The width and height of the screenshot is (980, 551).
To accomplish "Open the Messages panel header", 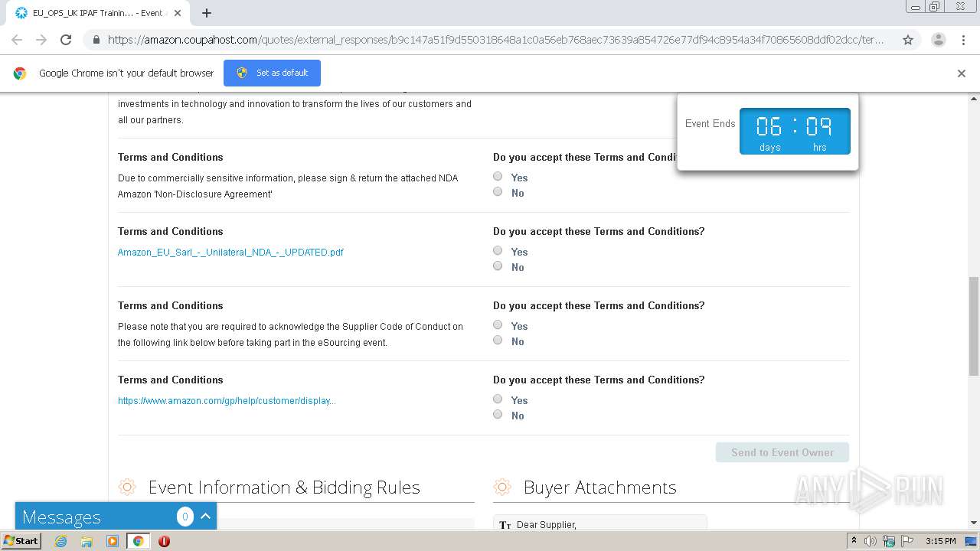I will 116,517.
